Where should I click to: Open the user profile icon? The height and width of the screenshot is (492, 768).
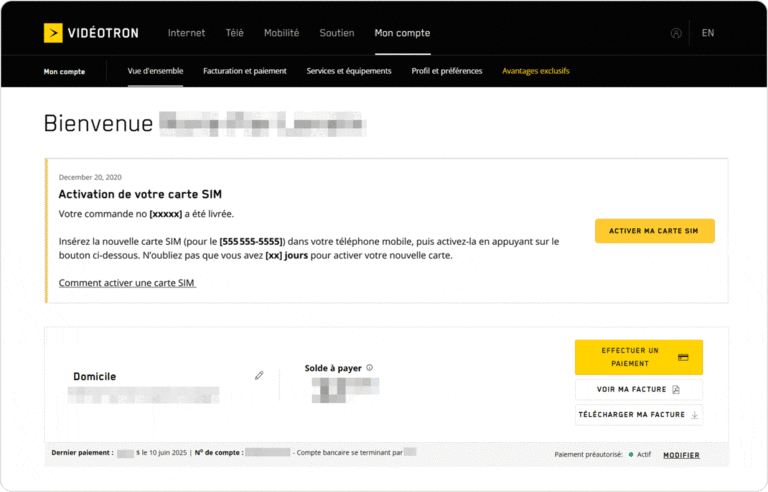676,33
